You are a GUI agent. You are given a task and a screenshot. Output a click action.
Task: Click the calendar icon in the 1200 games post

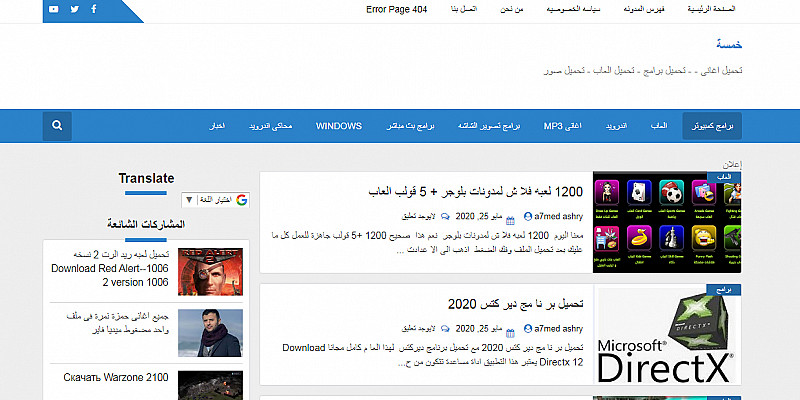pos(511,221)
